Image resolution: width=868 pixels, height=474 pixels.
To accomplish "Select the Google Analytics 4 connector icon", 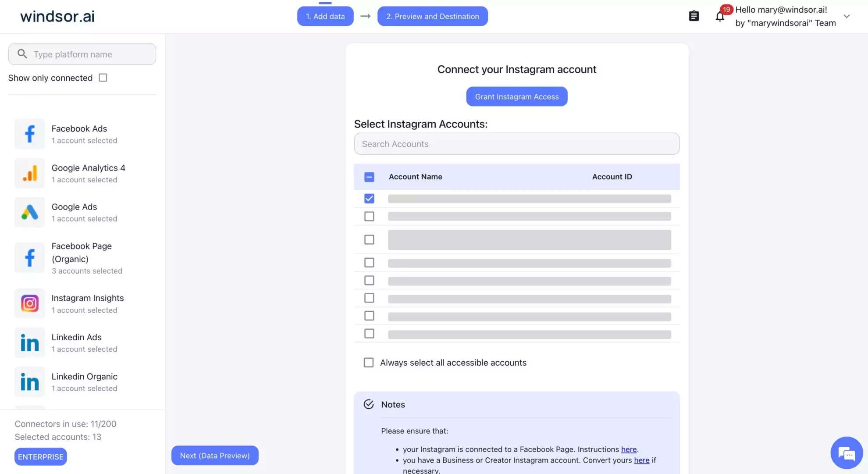I will click(x=29, y=173).
